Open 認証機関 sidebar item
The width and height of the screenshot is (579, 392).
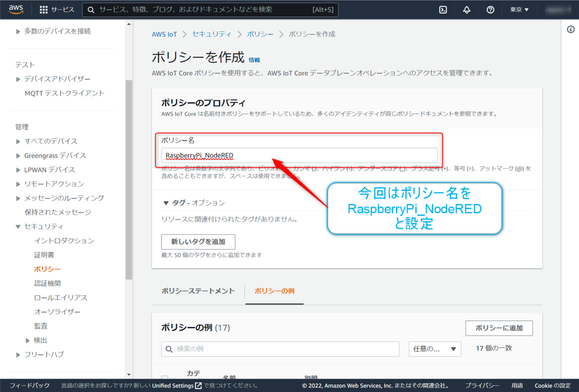click(x=48, y=284)
